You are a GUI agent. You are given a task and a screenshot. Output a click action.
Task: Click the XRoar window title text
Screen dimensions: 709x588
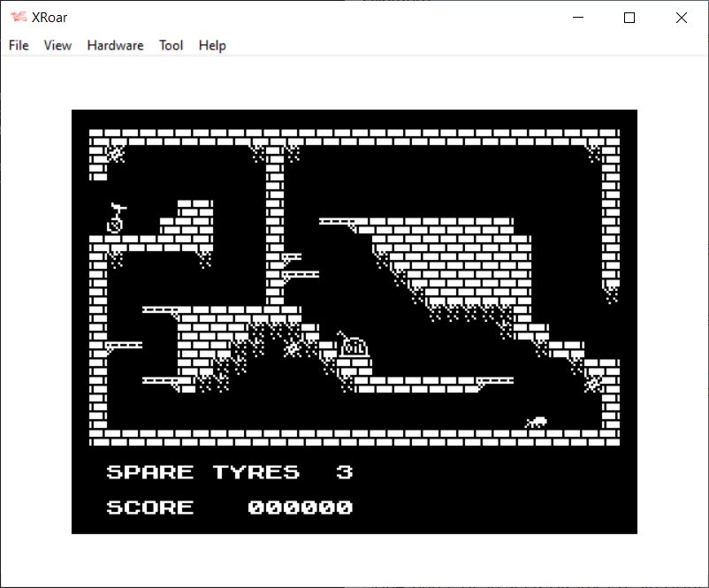click(x=50, y=18)
